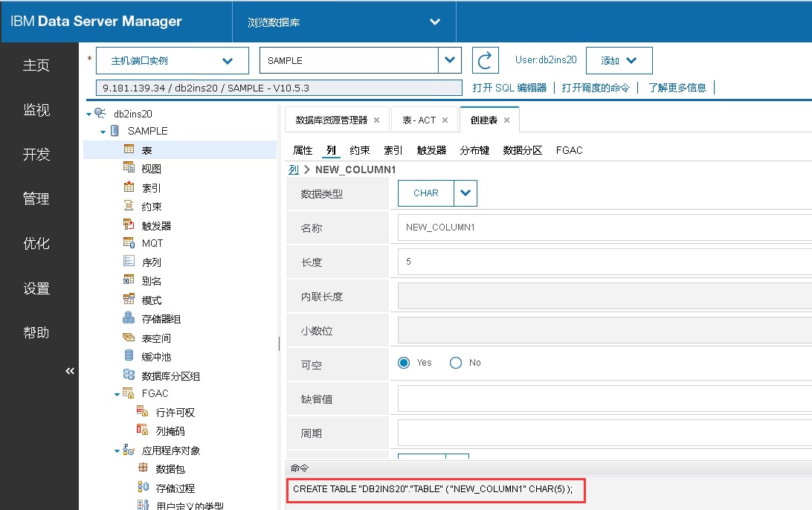Select the 缓冲池 buffer pools icon

click(130, 356)
